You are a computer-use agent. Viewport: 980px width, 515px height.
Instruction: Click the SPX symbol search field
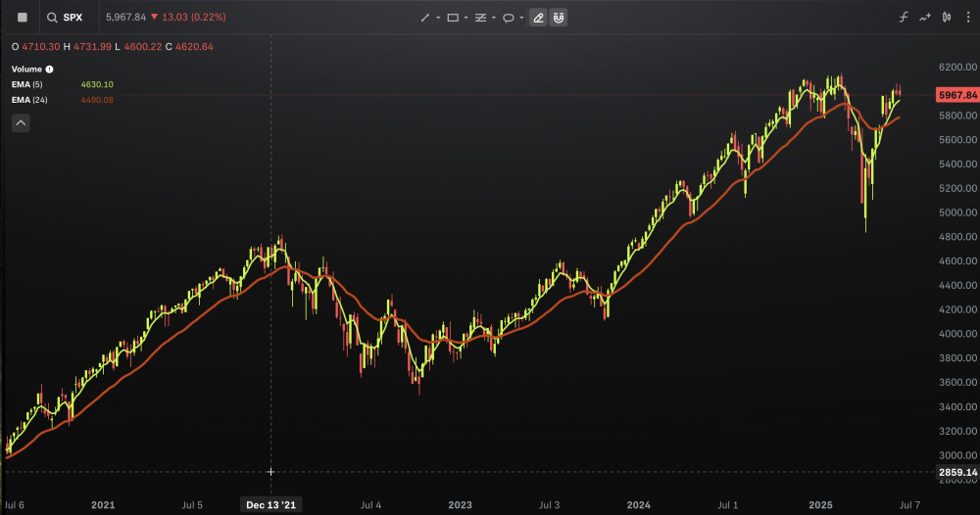pyautogui.click(x=73, y=18)
